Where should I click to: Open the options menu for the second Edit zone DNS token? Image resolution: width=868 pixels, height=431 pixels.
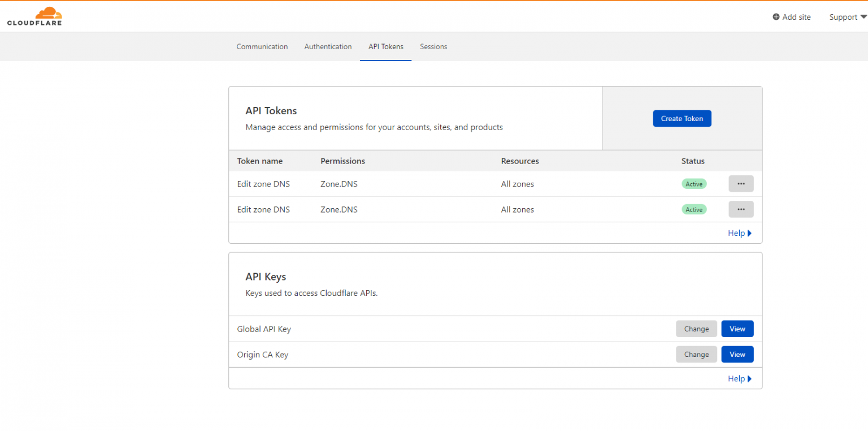[741, 209]
